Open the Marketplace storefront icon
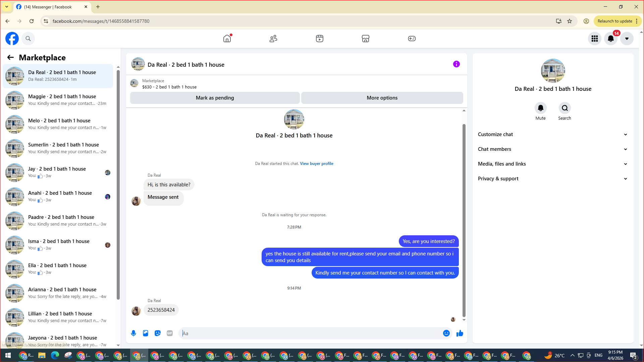 tap(366, 39)
